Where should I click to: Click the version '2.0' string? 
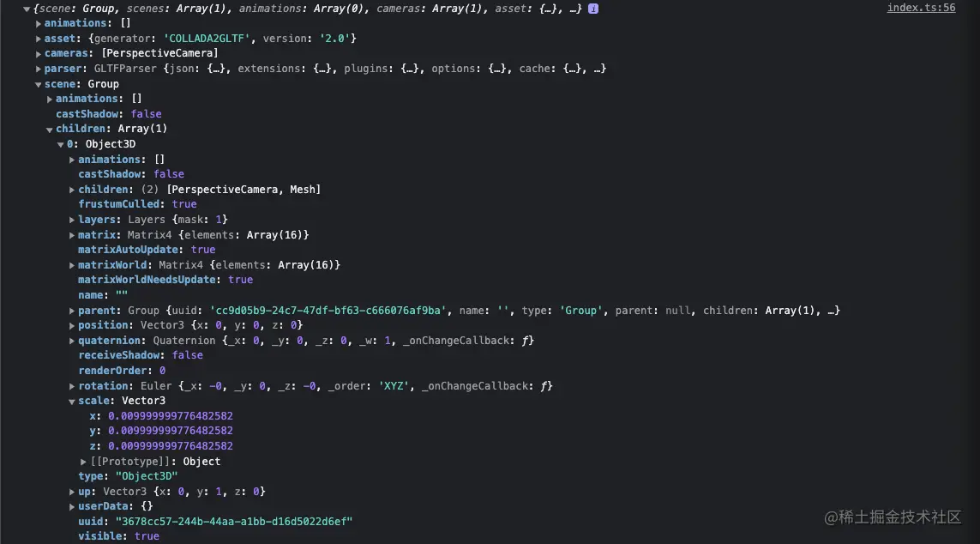[x=334, y=39]
